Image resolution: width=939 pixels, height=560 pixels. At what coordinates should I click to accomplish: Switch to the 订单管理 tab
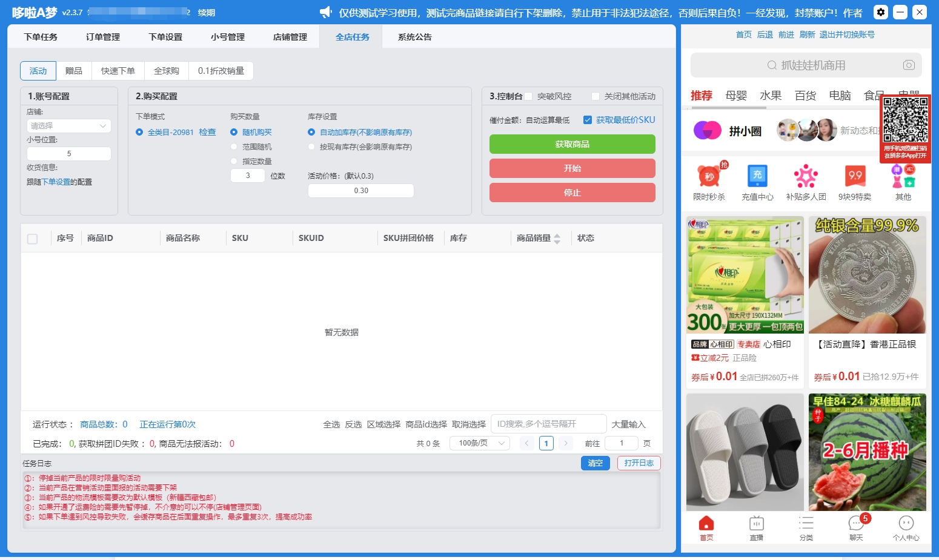point(103,37)
